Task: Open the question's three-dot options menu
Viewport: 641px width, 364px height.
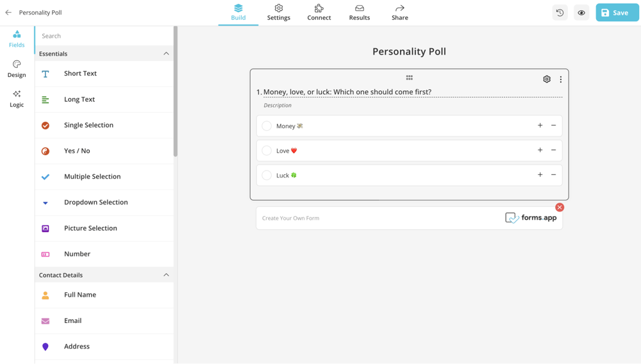Action: pos(561,79)
